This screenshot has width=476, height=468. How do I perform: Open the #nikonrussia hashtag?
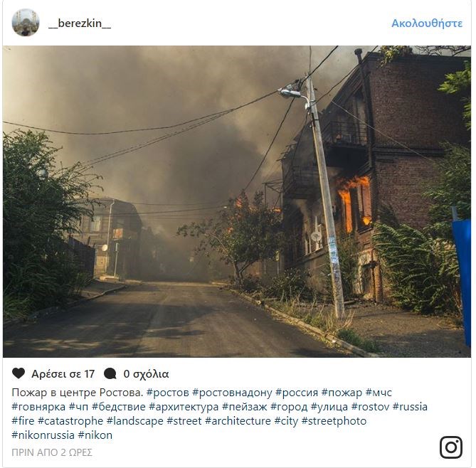(x=43, y=435)
